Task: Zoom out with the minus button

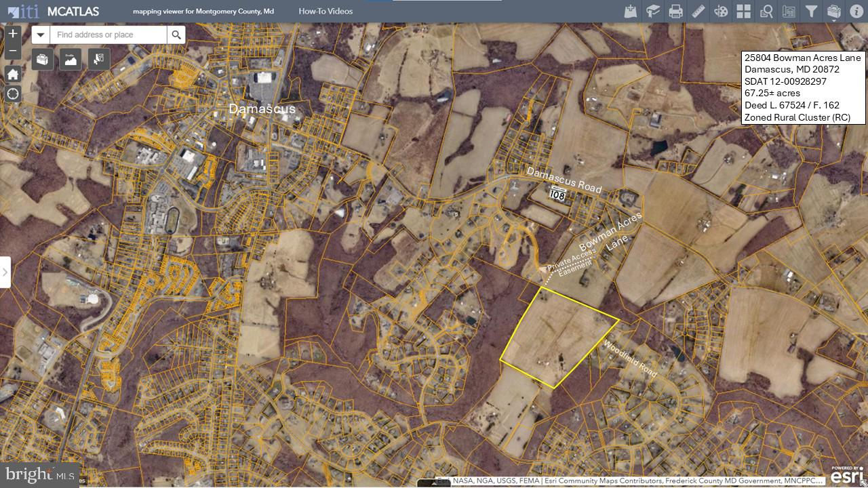Action: (13, 52)
